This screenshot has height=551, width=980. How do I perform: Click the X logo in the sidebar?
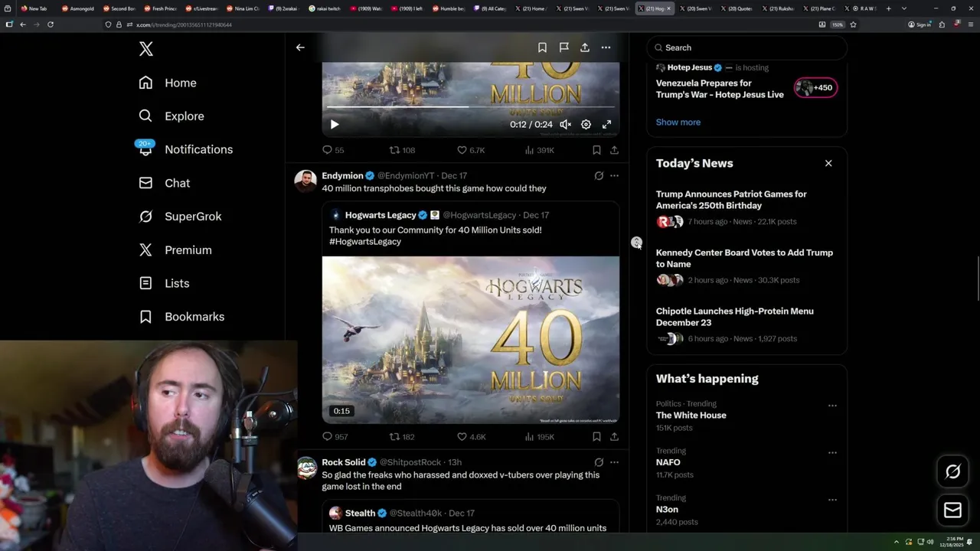coord(146,50)
